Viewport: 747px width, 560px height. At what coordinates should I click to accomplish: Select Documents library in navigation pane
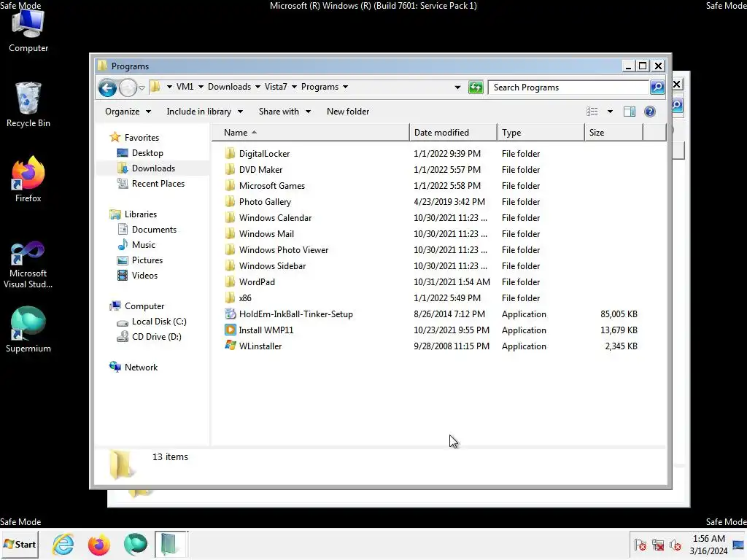(154, 230)
